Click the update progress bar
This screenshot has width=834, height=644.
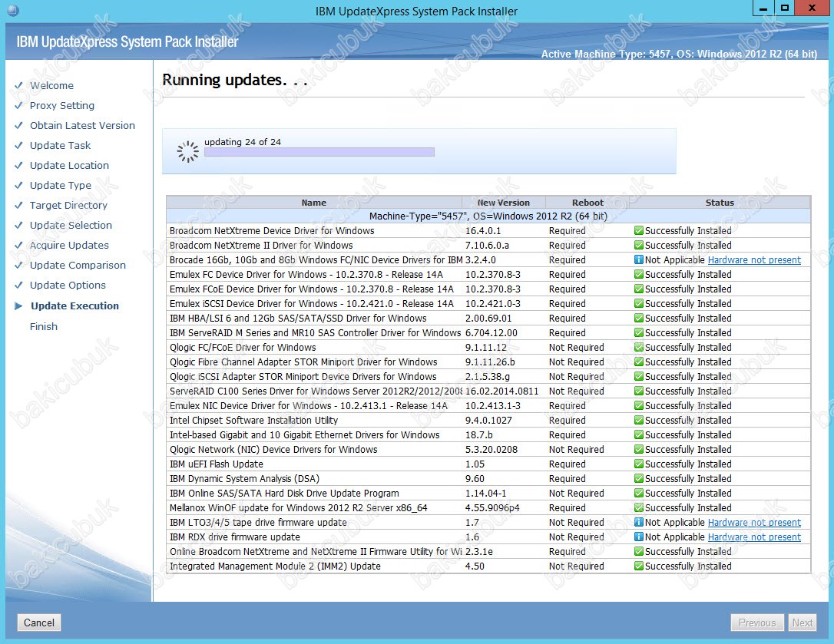pyautogui.click(x=319, y=152)
